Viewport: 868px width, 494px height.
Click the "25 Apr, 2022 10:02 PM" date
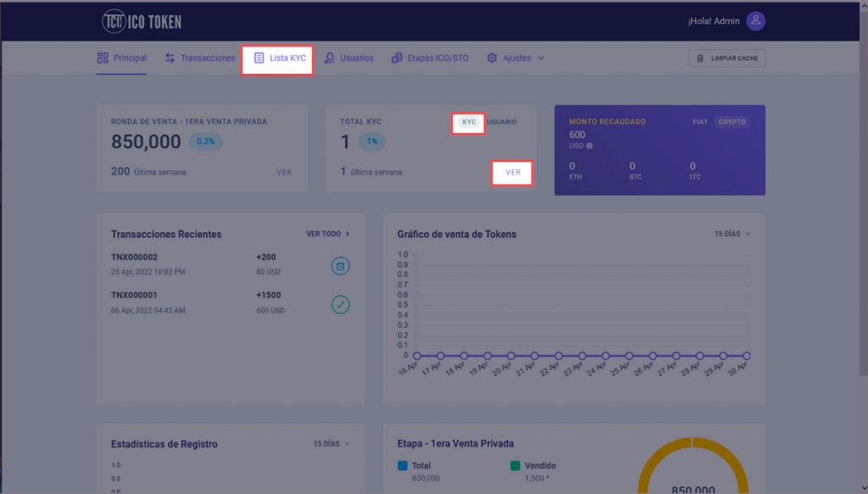coord(147,272)
